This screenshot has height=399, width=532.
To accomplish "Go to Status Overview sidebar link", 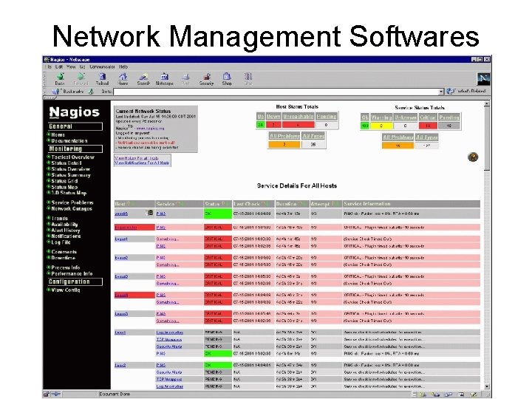I will point(71,169).
